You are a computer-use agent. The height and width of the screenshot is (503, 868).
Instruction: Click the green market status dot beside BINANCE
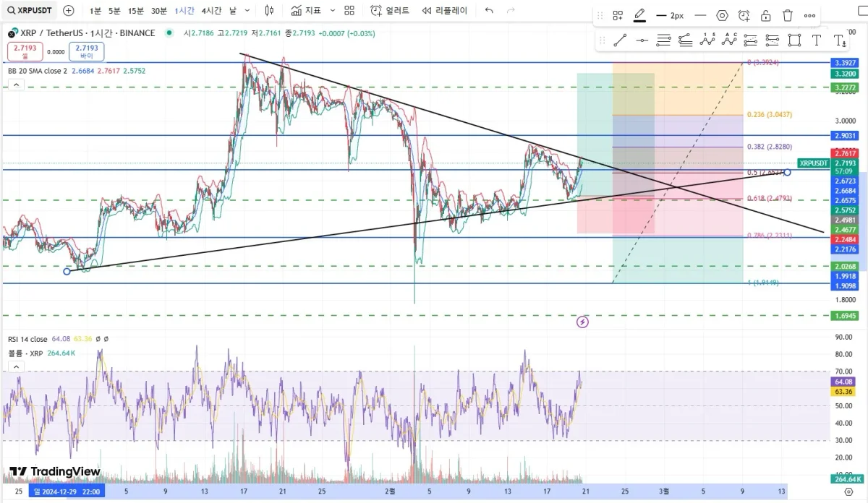169,33
